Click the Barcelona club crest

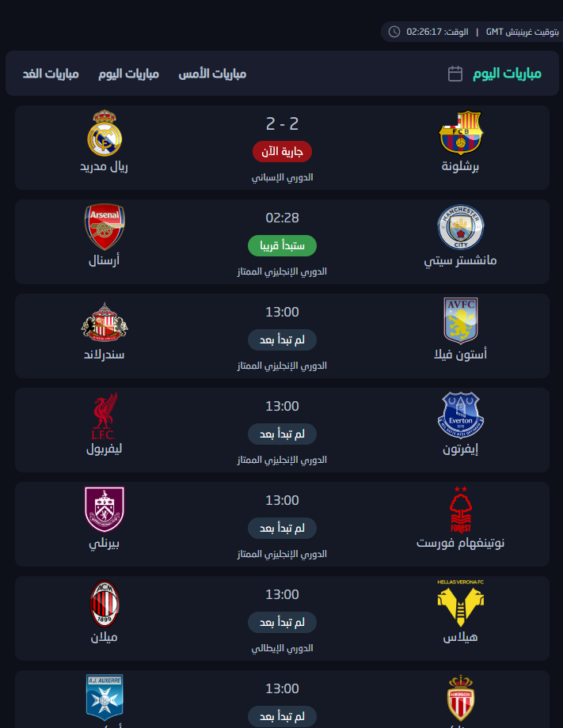460,131
